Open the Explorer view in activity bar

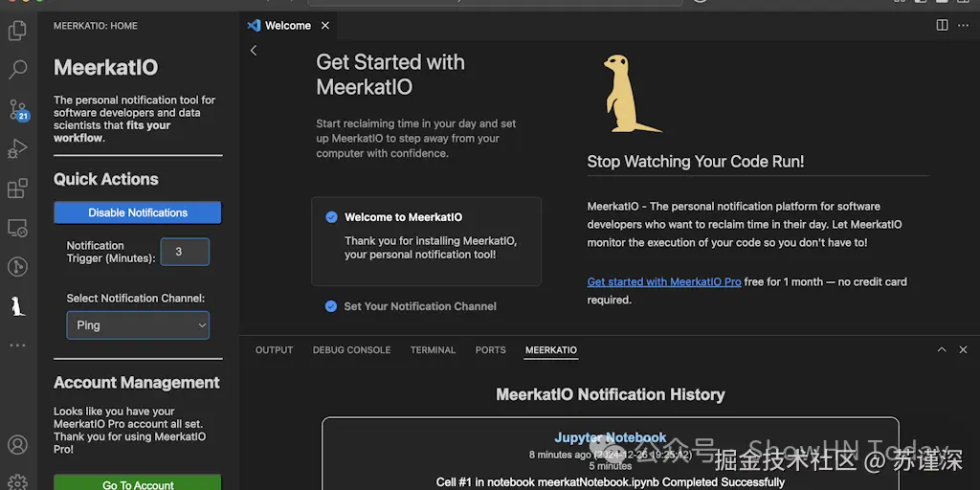point(17,30)
